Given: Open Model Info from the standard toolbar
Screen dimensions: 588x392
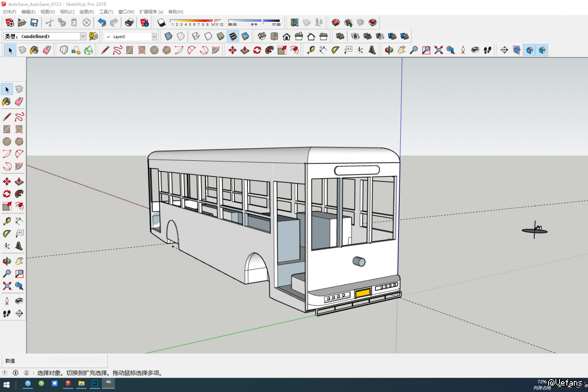Looking at the screenshot, I should pos(145,23).
